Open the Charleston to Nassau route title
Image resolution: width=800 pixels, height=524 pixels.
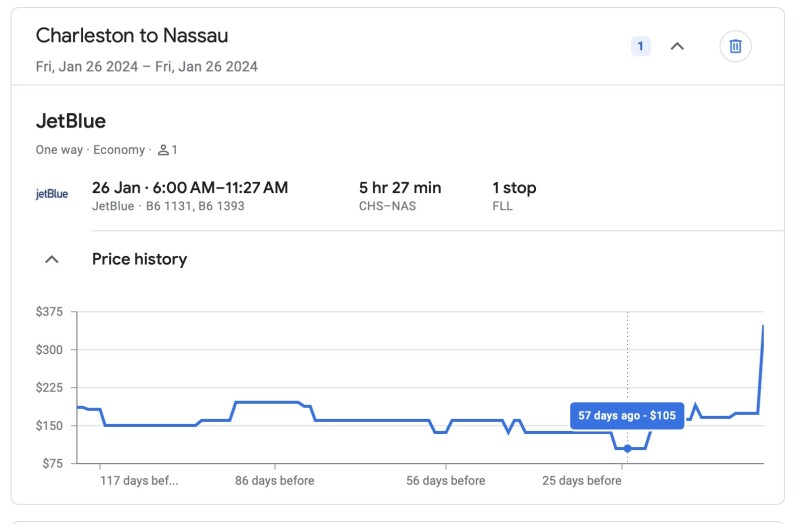[x=132, y=36]
